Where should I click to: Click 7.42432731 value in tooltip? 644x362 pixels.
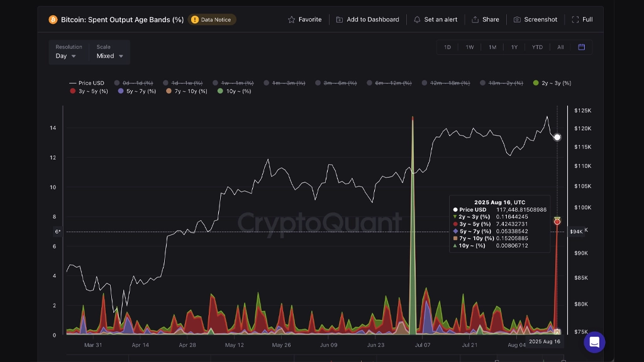(x=512, y=224)
